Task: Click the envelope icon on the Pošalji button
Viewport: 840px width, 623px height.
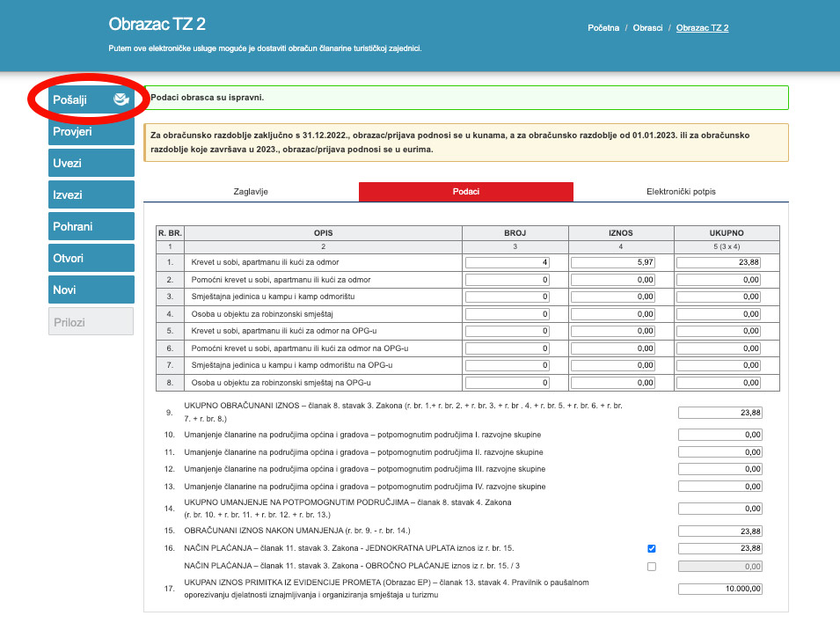Action: tap(120, 99)
